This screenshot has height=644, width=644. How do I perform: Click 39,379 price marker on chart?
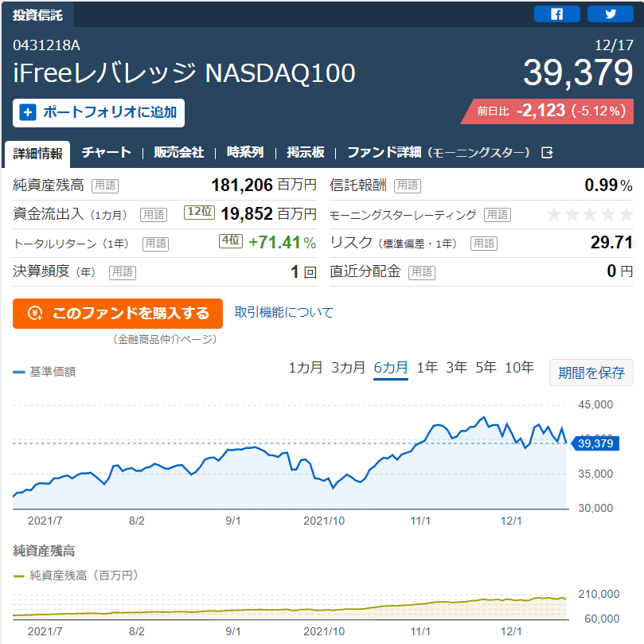point(595,443)
